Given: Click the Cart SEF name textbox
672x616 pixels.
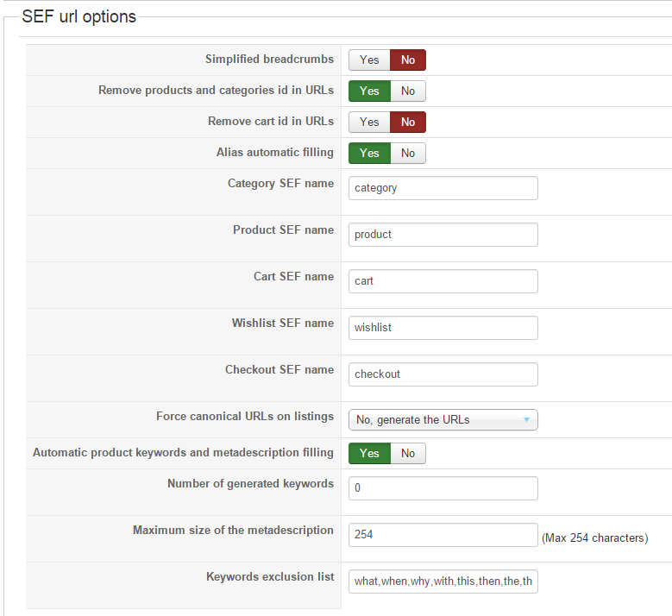Looking at the screenshot, I should tap(443, 281).
